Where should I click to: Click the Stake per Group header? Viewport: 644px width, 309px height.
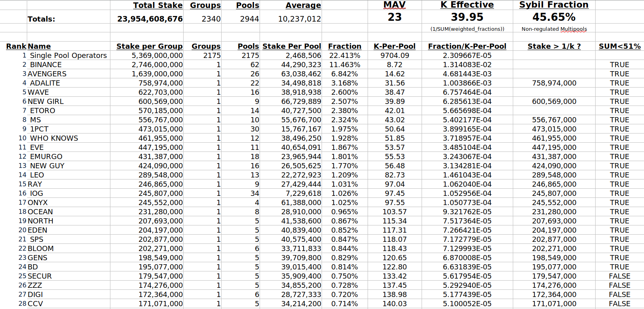(149, 46)
